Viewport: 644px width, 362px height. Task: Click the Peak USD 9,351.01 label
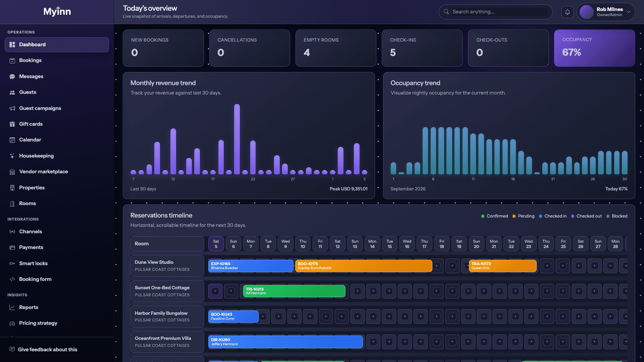point(349,189)
